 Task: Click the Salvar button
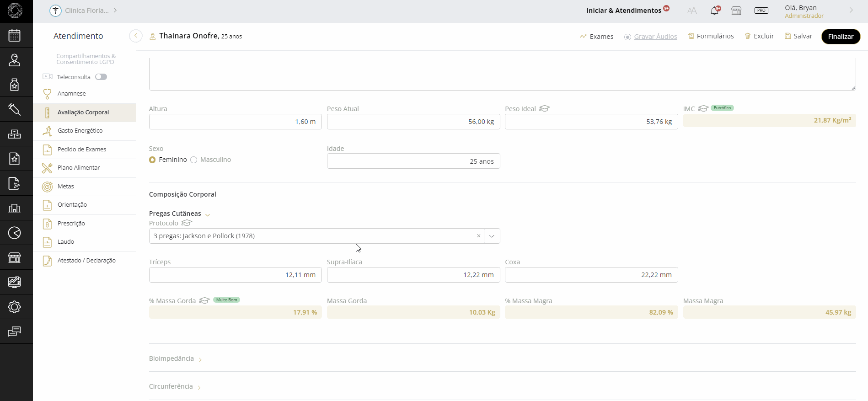click(x=798, y=36)
